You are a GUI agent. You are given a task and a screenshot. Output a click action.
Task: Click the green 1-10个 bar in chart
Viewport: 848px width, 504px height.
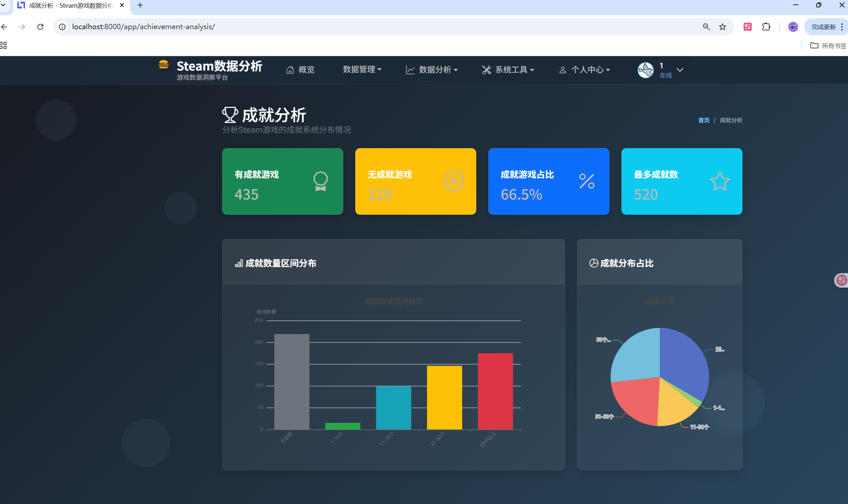coord(342,426)
